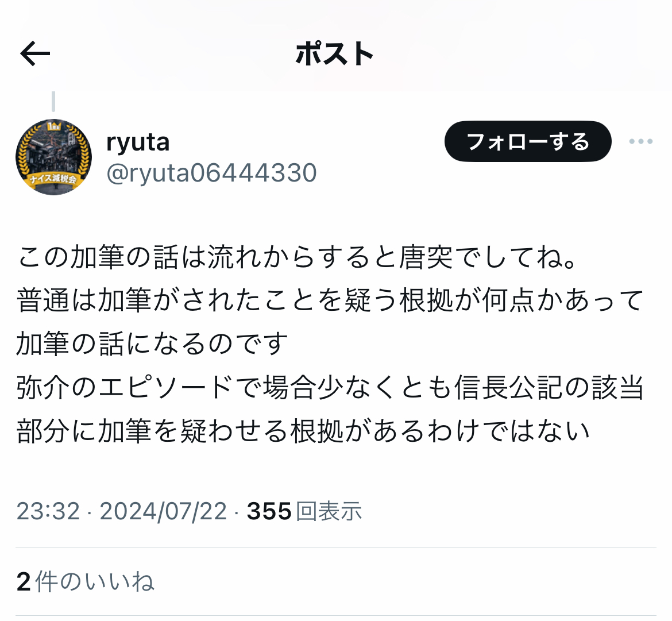Open the profile via display name ryuta
This screenshot has height=621, width=672.
(x=138, y=142)
